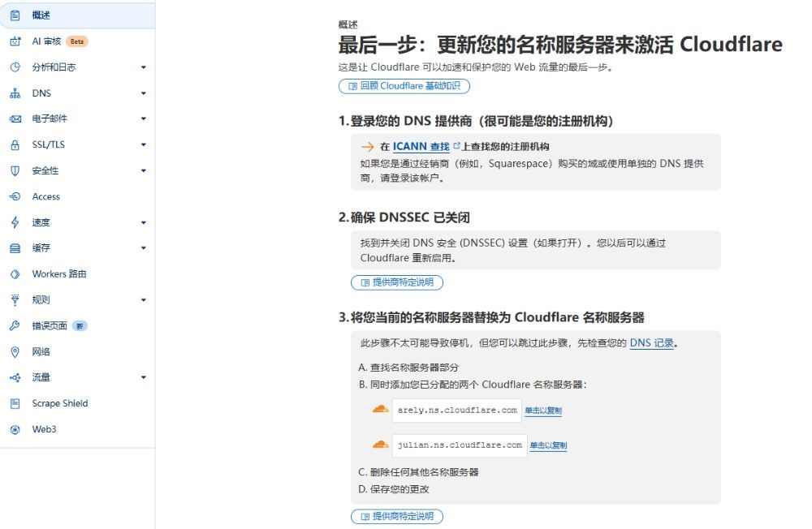Viewport: 812px width, 529px height.
Task: Click the Cloudflare cloud icon beside arely nameserver
Action: pyautogui.click(x=381, y=410)
